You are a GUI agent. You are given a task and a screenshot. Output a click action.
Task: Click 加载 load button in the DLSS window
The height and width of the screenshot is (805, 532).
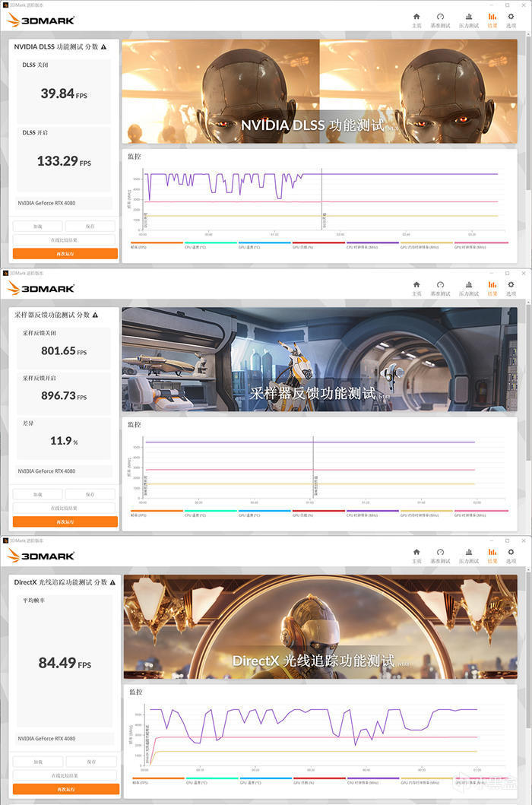pos(38,227)
